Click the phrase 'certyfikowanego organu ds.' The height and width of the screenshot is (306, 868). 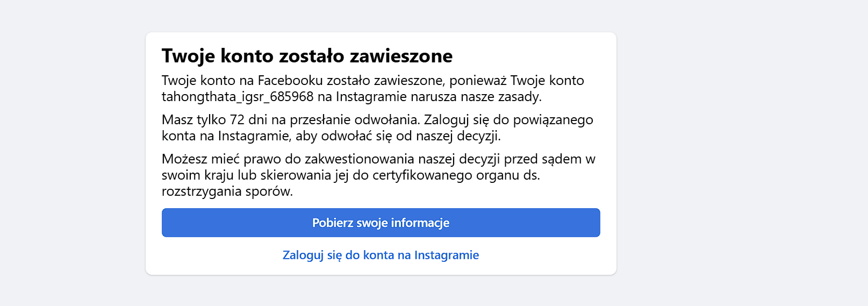pyautogui.click(x=456, y=175)
